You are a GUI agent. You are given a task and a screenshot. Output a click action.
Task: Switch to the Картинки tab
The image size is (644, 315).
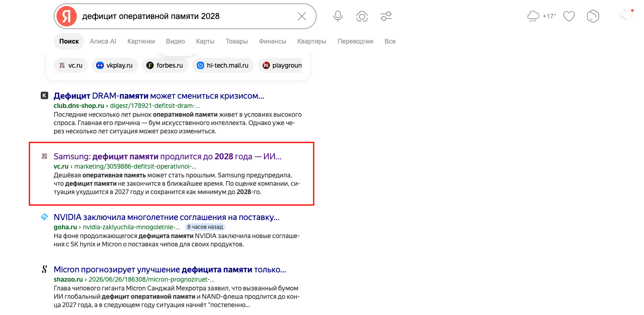click(141, 41)
